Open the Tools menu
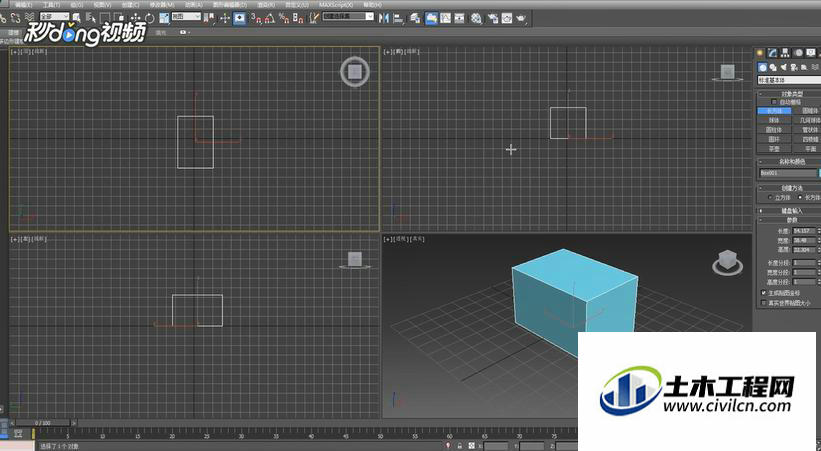Screen dimensions: 821x451 click(x=51, y=5)
